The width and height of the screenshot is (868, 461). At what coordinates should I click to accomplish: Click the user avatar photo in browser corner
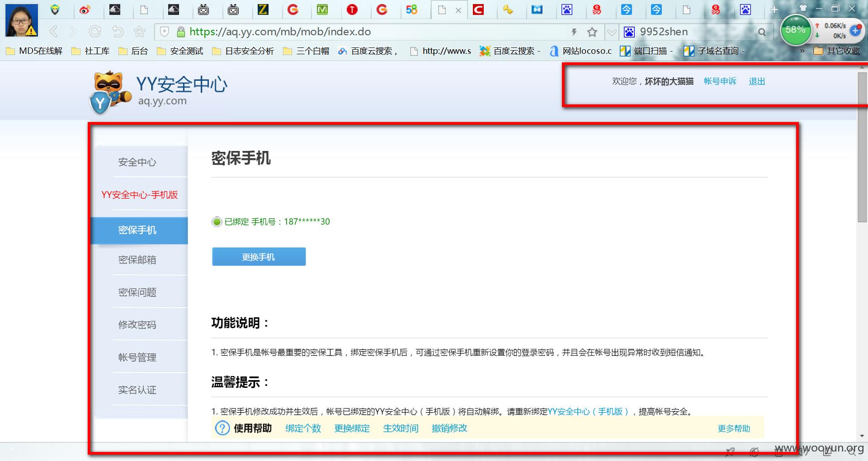(x=22, y=20)
